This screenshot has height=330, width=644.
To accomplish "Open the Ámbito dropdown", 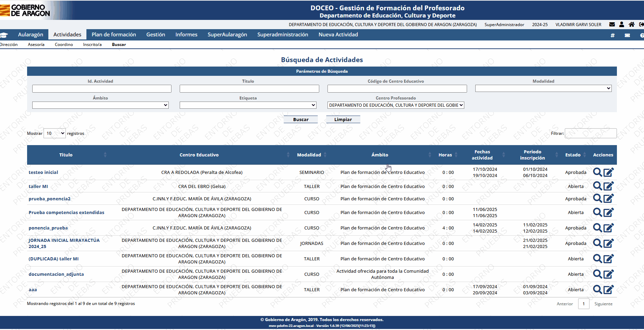I will 100,105.
